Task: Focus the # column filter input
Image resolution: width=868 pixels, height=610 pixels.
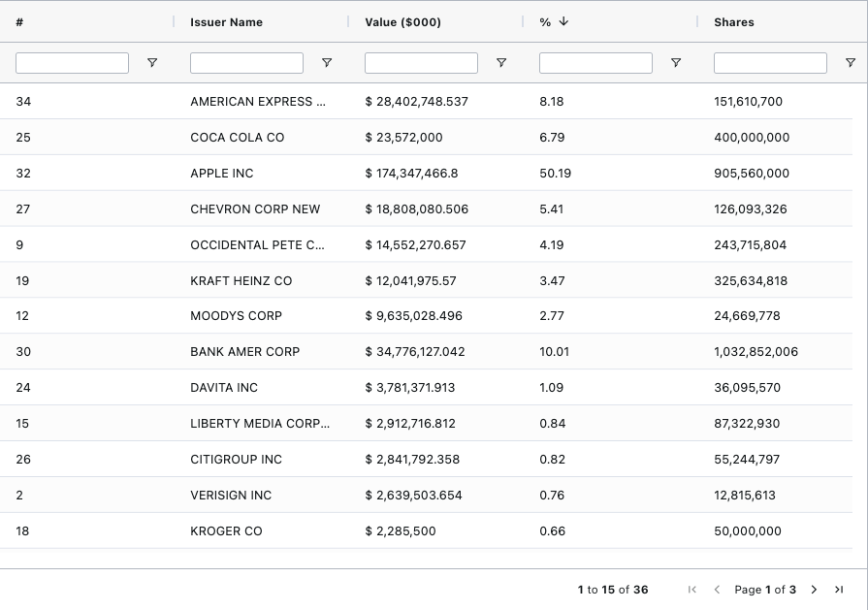Action: [x=72, y=62]
